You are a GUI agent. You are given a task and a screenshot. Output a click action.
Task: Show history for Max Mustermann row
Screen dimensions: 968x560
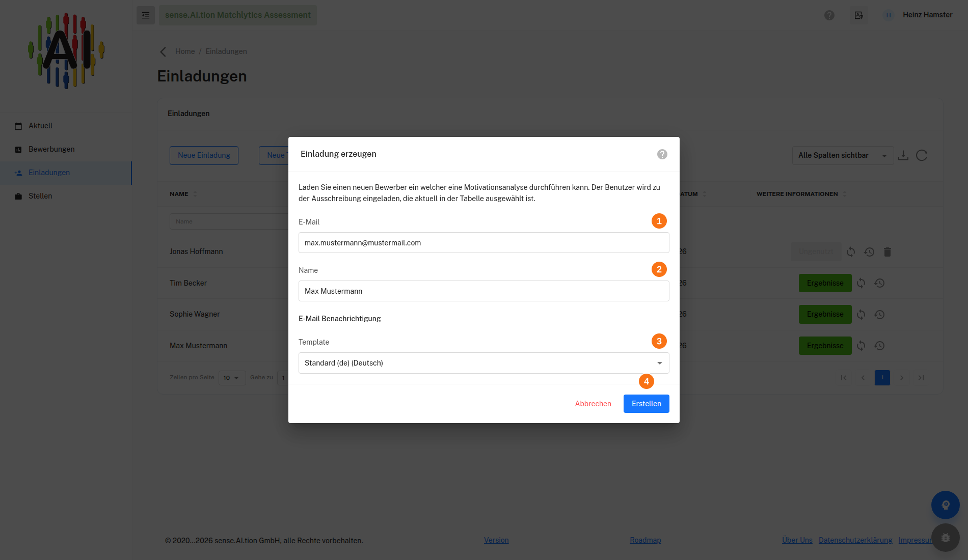coord(879,346)
